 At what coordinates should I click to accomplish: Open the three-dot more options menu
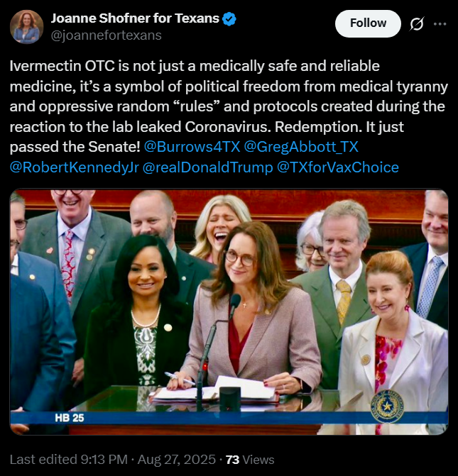point(440,24)
